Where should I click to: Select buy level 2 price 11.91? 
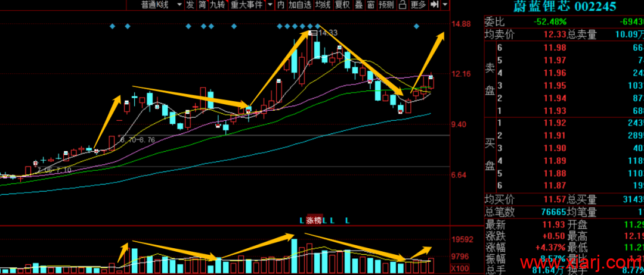(555, 136)
